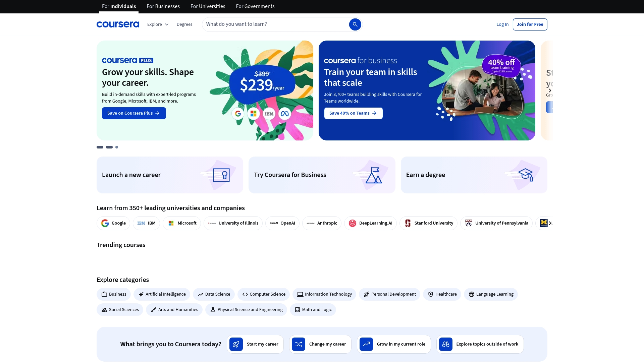The image size is (644, 362).
Task: Click the Coursera for business banner photo
Action: [x=482, y=93]
